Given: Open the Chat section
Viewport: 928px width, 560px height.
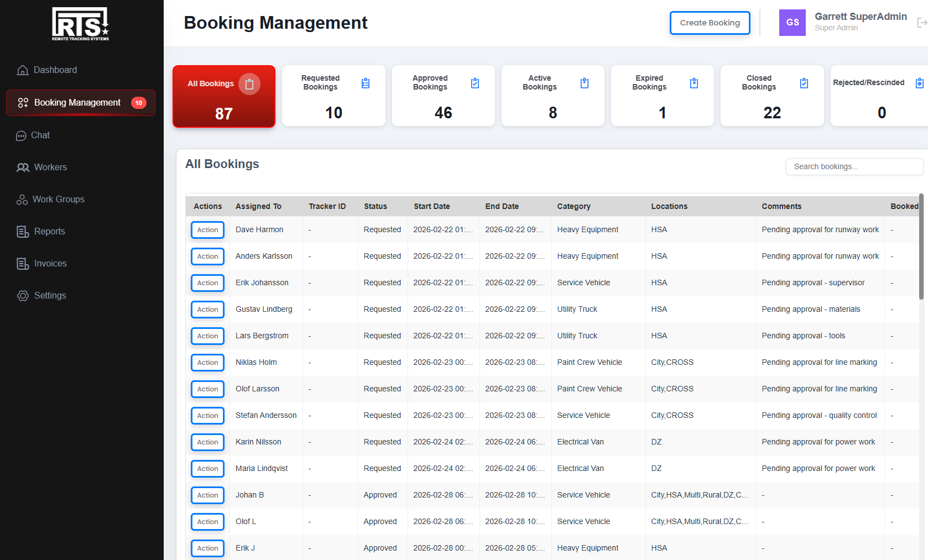Looking at the screenshot, I should tap(40, 135).
